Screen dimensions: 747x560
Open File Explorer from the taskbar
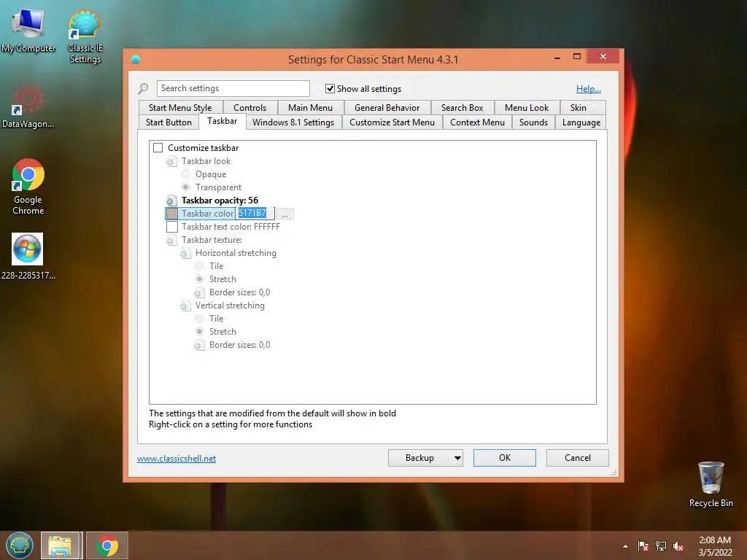pos(60,545)
